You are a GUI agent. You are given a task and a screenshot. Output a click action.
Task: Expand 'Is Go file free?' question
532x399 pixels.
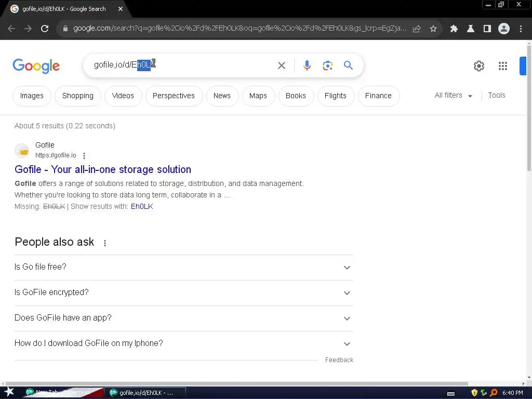184,268
